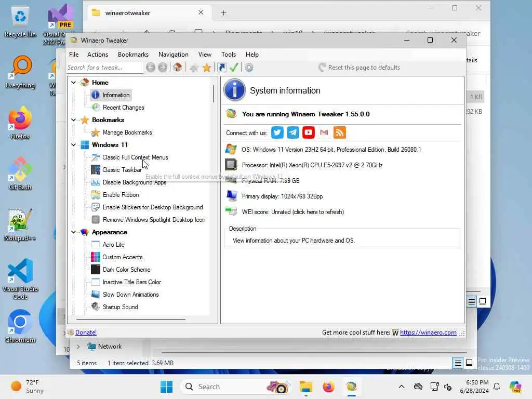The width and height of the screenshot is (532, 399).
Task: Show hidden system tray icons chevron
Action: click(x=402, y=387)
